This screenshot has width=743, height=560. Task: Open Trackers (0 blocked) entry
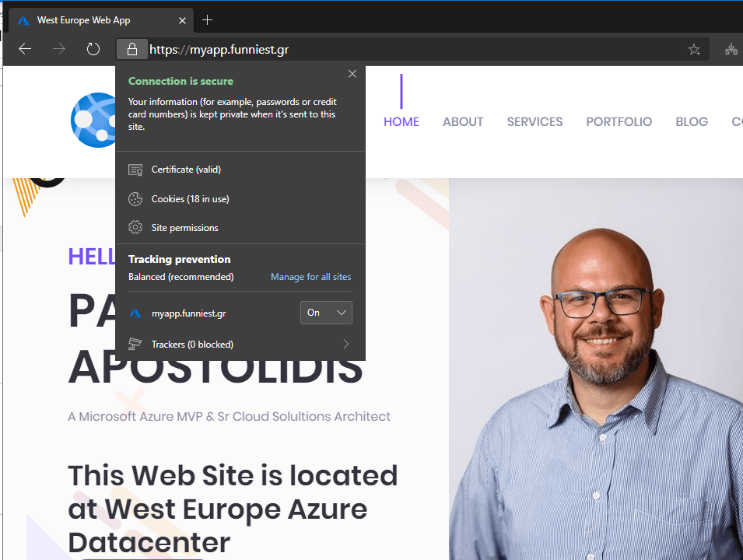coord(240,344)
